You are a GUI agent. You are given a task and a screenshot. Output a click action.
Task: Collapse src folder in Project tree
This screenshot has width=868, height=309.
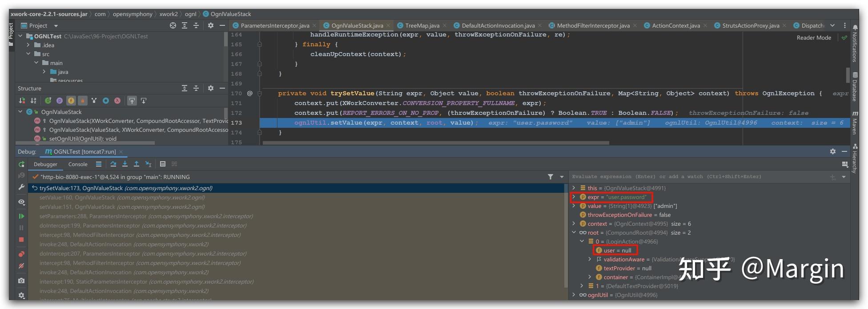click(28, 54)
